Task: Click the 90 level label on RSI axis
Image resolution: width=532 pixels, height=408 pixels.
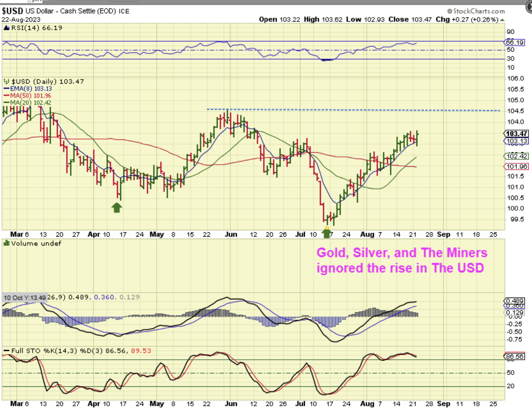Action: coord(510,32)
